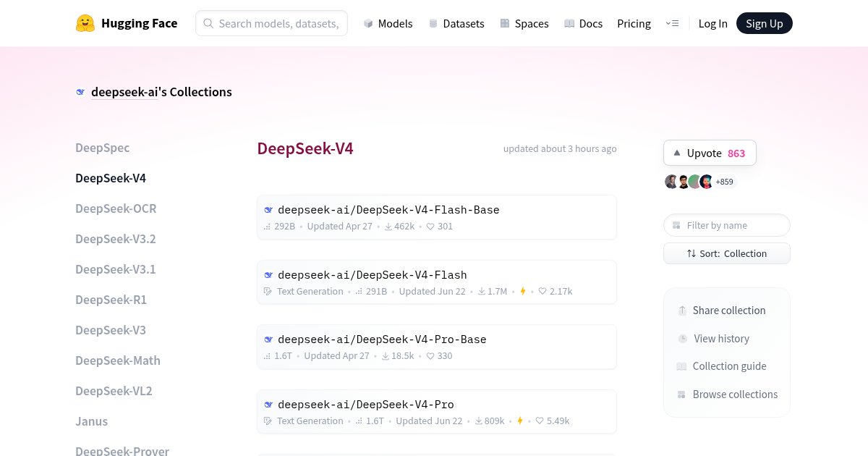This screenshot has width=868, height=456.
Task: Focus the search models and datasets field
Action: pyautogui.click(x=271, y=23)
